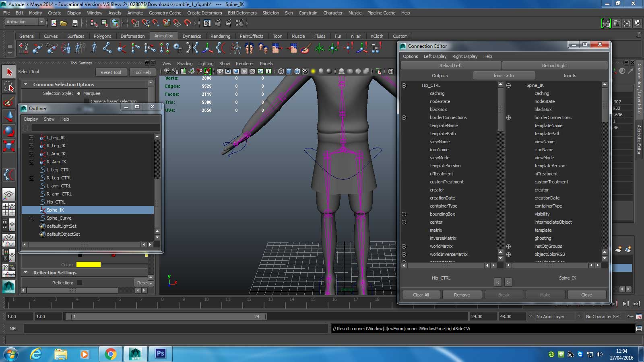Image resolution: width=644 pixels, height=362 pixels.
Task: Open Internet Explorer from taskbar
Action: 36,354
